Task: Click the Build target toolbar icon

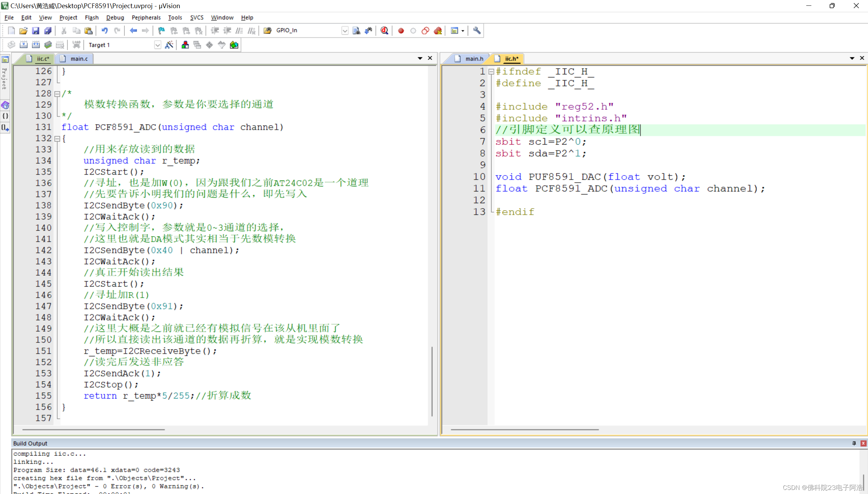Action: (x=23, y=45)
